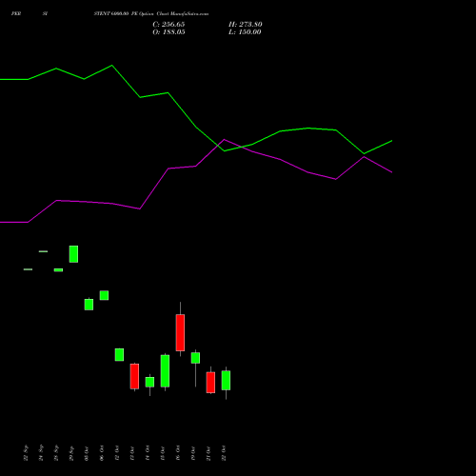Click the low price value L: 150.00
The width and height of the screenshot is (476, 476).
[245, 32]
